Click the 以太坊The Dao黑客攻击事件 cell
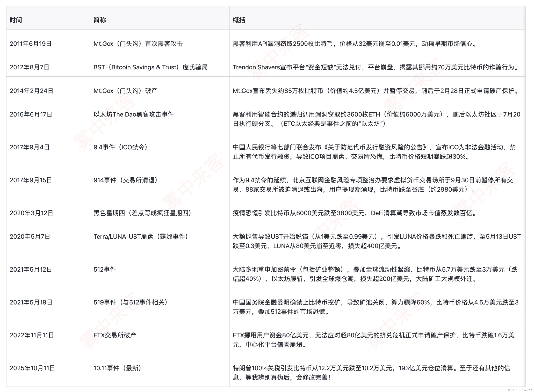This screenshot has width=534, height=392. click(x=134, y=114)
